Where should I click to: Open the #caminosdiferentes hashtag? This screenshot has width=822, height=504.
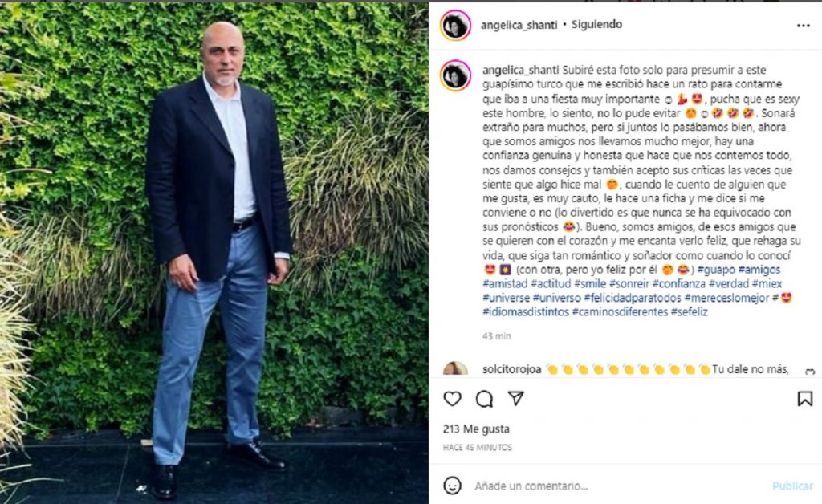click(x=620, y=311)
